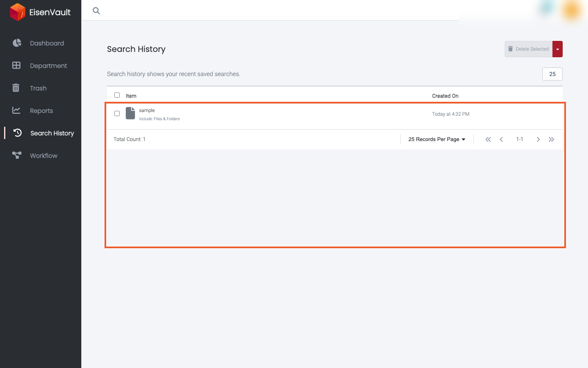Viewport: 588px width, 368px height.
Task: Toggle the select-all checkbox in header
Action: (117, 95)
